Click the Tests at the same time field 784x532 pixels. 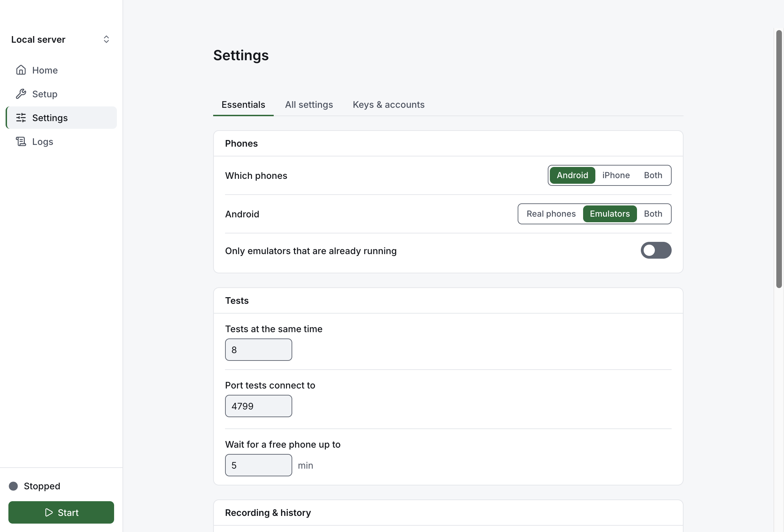tap(258, 350)
